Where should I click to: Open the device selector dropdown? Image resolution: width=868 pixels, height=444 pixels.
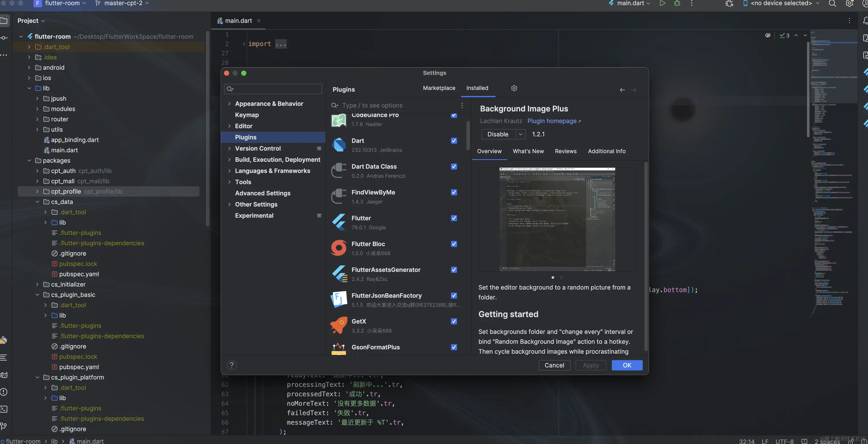pos(781,3)
